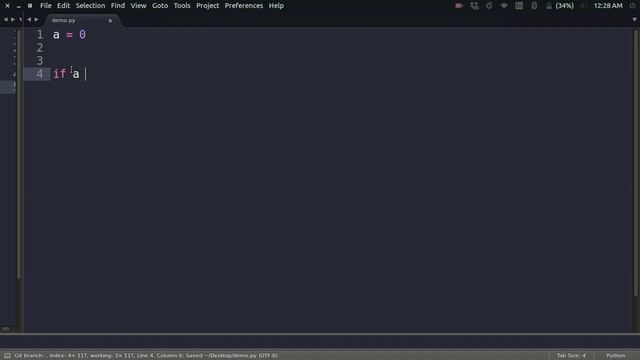640x360 pixels.
Task: Click line number 4 in gutter
Action: [40, 74]
